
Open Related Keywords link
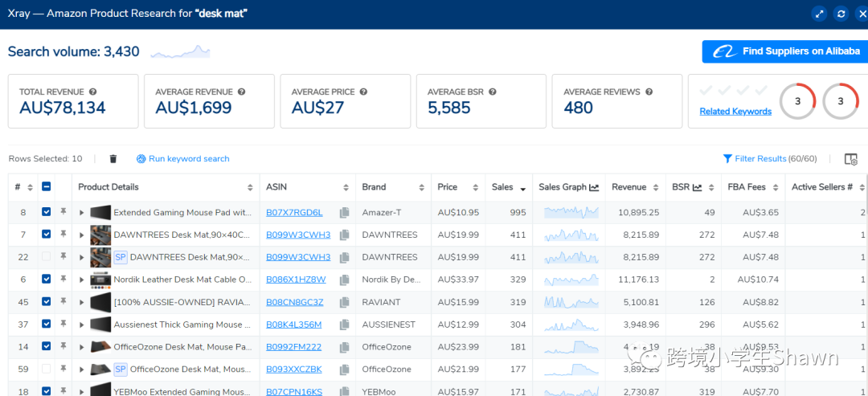click(735, 111)
